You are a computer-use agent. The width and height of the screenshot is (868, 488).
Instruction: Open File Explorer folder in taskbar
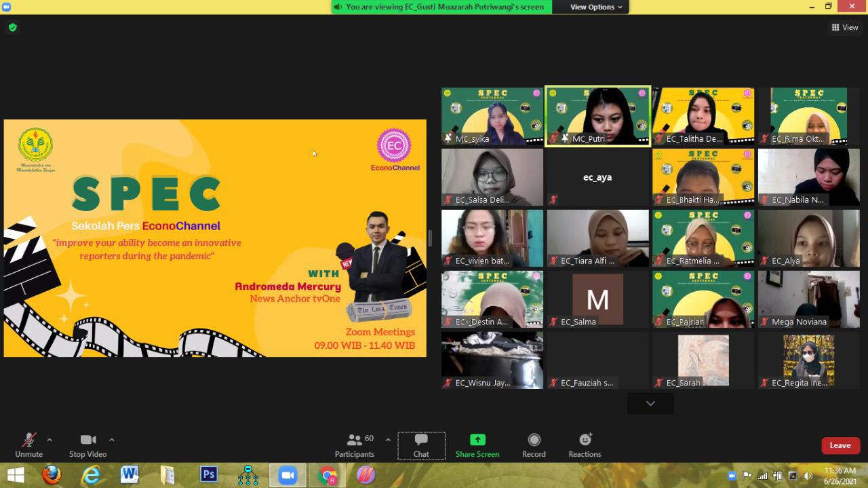[168, 475]
